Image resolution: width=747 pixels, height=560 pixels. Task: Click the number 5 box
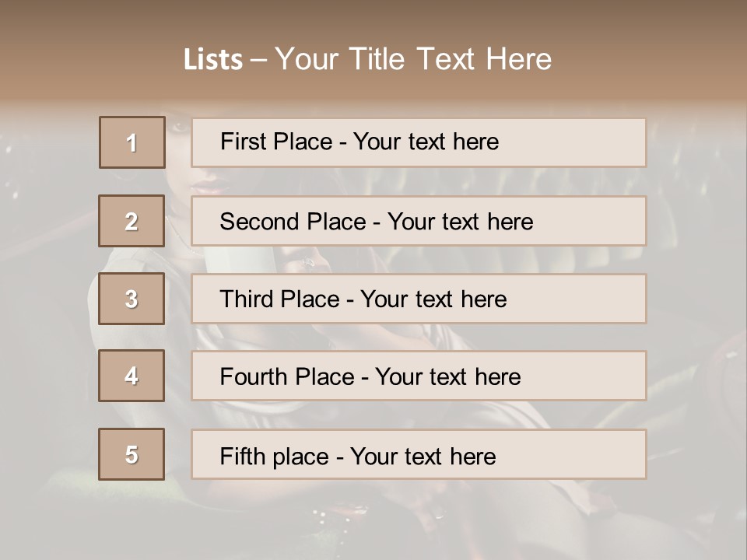point(132,454)
